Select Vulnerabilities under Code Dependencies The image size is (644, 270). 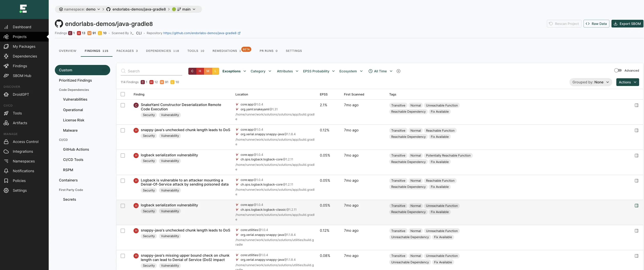point(75,99)
